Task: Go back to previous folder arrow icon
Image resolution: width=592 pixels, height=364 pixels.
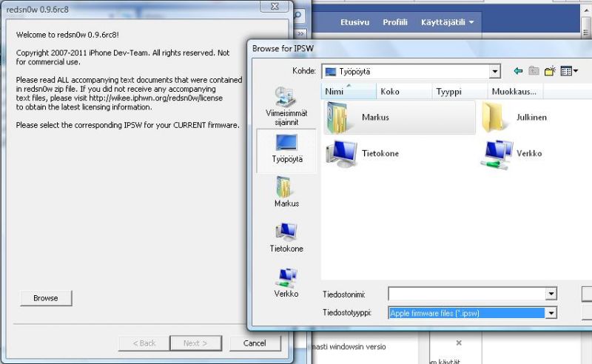Action: coord(518,71)
